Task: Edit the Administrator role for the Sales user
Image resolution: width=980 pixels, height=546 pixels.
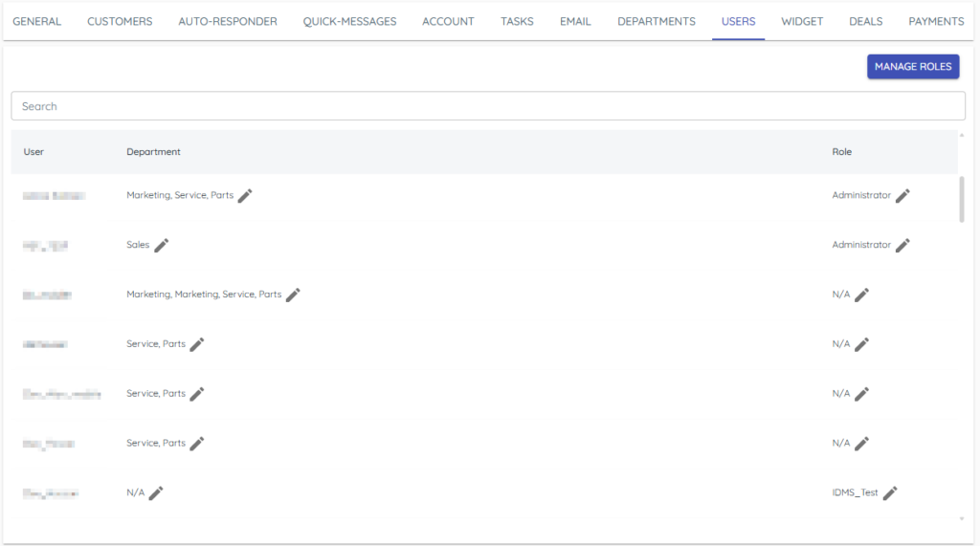Action: [902, 245]
